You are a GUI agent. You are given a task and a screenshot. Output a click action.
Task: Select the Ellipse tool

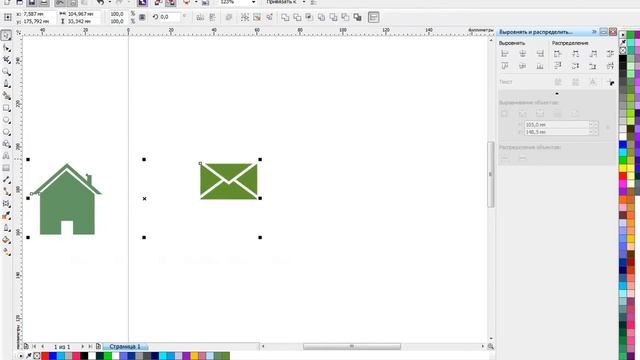point(6,120)
